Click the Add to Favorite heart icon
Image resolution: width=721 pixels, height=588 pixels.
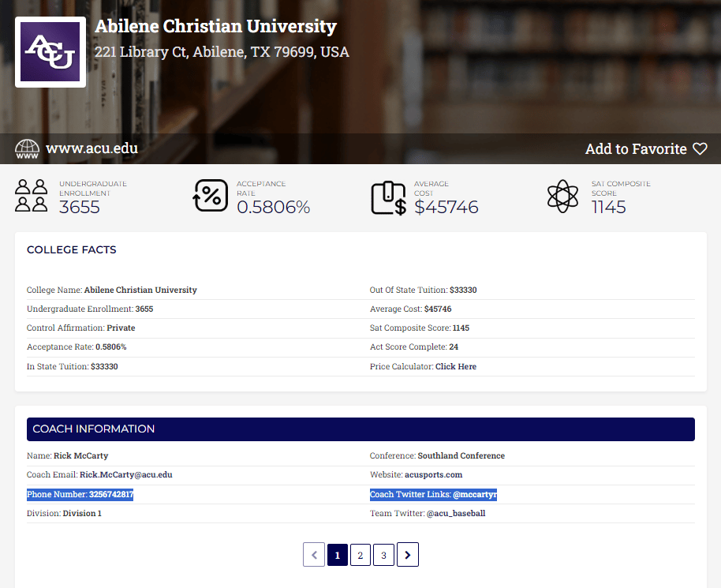700,148
